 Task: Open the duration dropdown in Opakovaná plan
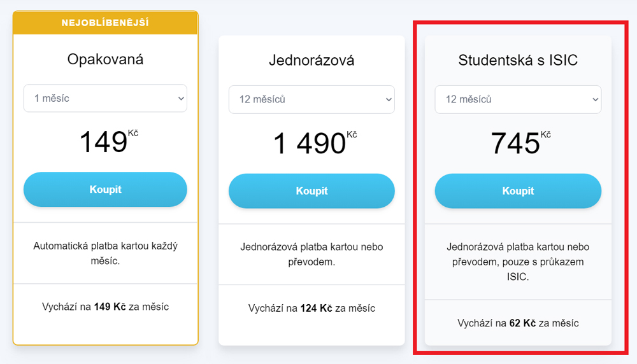[x=105, y=99]
